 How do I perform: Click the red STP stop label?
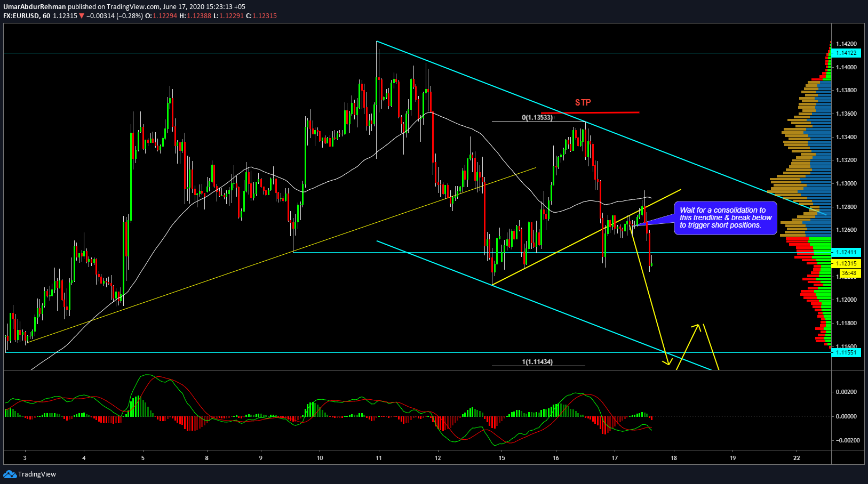point(583,102)
